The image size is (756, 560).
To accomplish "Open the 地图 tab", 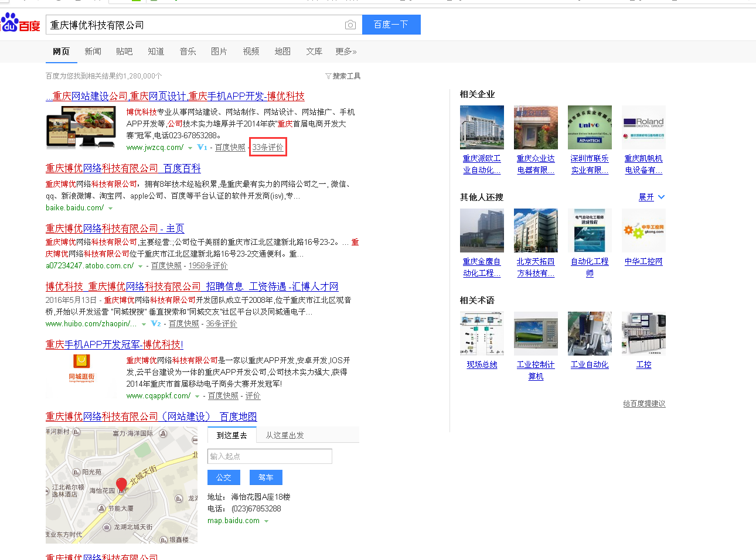I will click(282, 52).
